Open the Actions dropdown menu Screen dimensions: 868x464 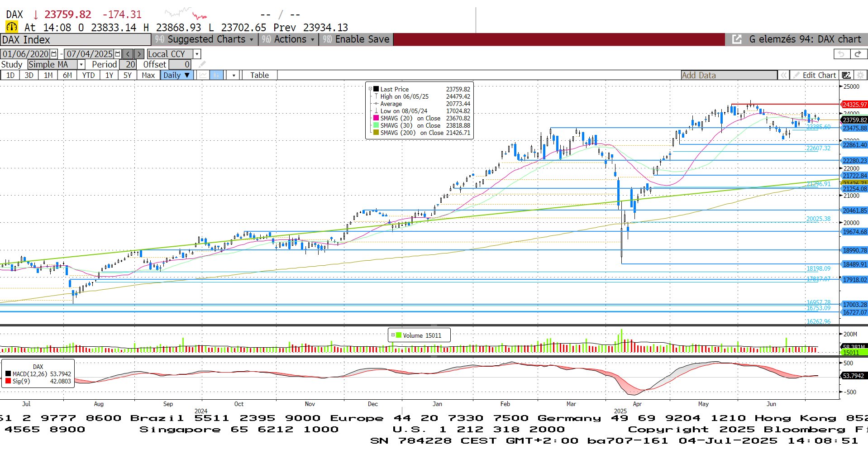click(x=287, y=39)
